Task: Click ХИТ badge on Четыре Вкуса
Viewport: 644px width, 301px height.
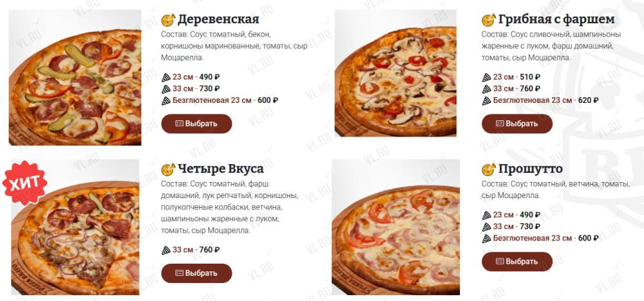Action: coord(24,183)
